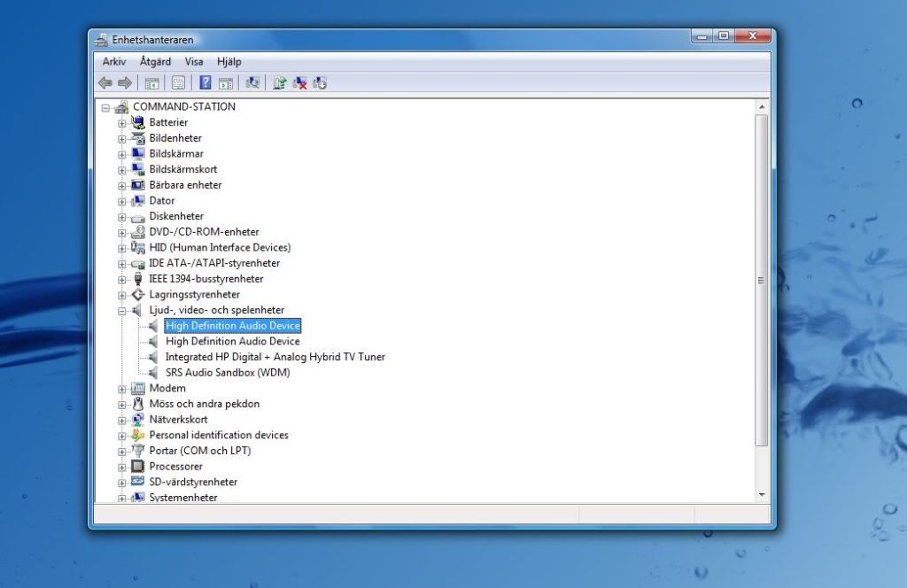Select the Diskenheter label
The height and width of the screenshot is (588, 907).
pyautogui.click(x=176, y=216)
